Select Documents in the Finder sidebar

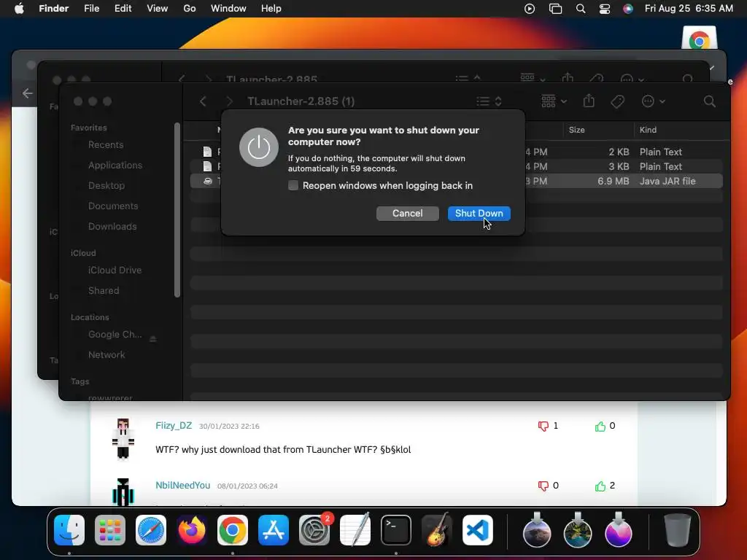pyautogui.click(x=113, y=206)
